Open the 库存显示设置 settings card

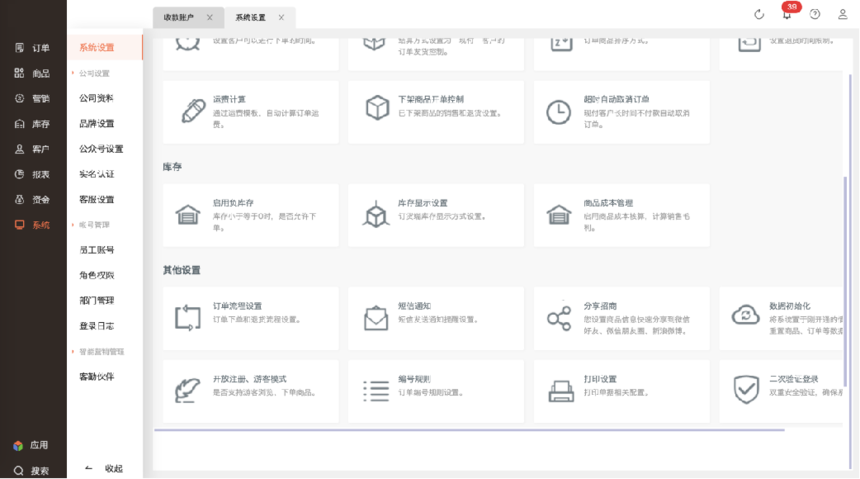(x=435, y=215)
